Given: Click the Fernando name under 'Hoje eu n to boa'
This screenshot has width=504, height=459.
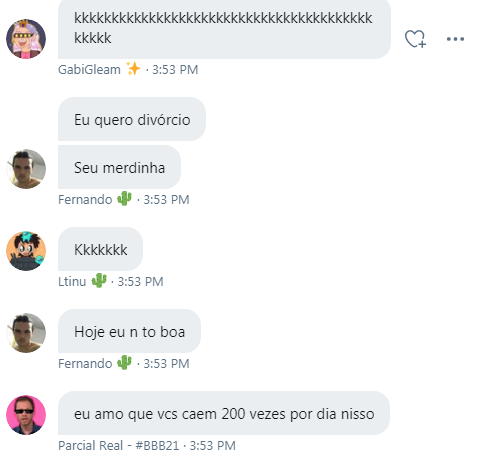Looking at the screenshot, I should coord(85,364).
